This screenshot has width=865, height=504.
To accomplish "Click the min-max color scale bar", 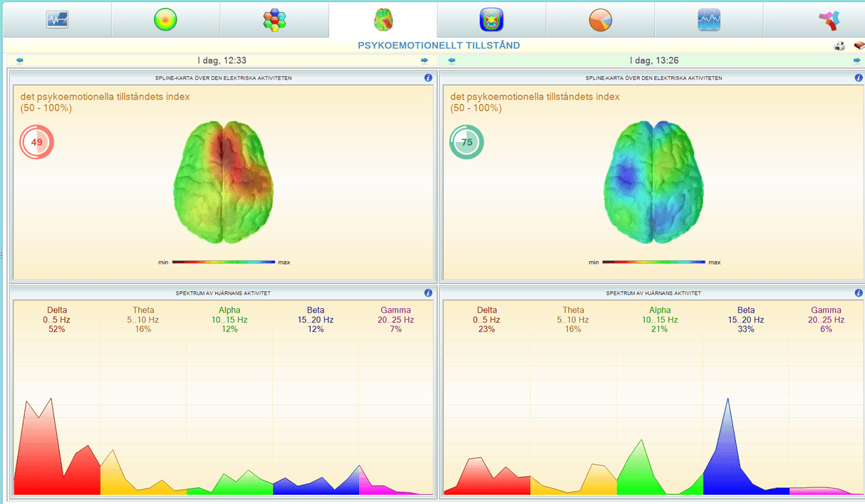I will [x=223, y=261].
